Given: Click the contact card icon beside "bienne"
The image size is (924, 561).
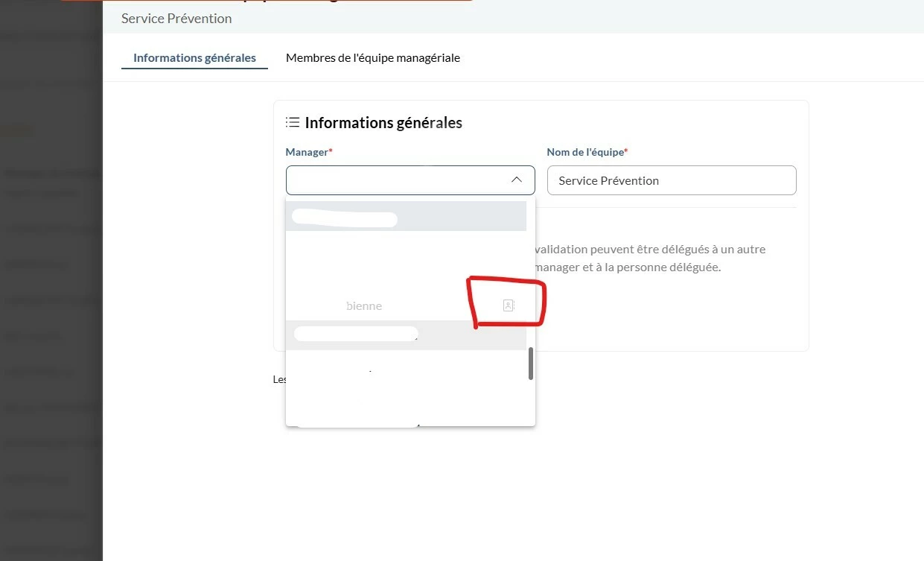Looking at the screenshot, I should click(509, 305).
